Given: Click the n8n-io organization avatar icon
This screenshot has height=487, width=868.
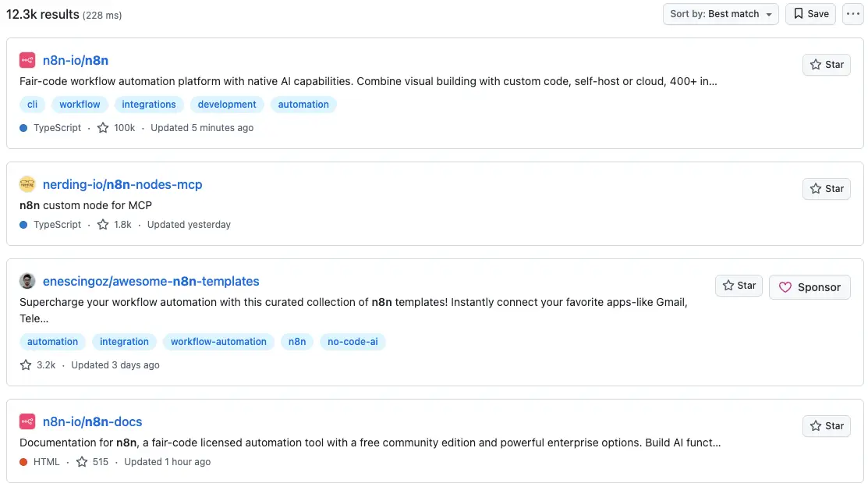Looking at the screenshot, I should pyautogui.click(x=27, y=60).
